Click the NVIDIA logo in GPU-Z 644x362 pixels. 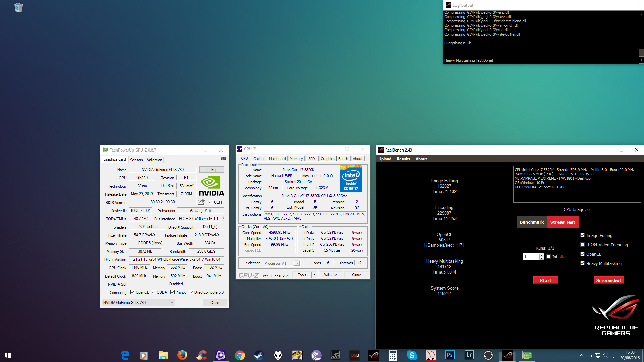[x=211, y=186]
